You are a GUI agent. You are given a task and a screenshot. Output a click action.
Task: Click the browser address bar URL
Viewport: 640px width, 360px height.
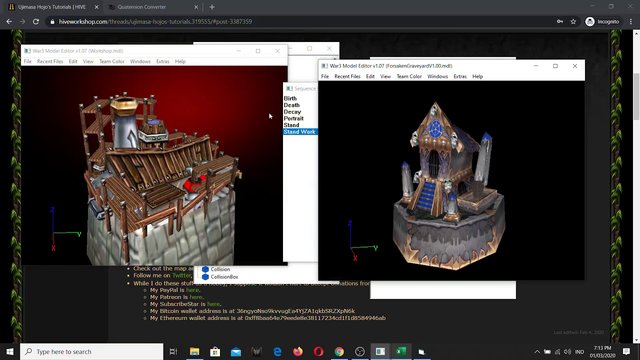(155, 22)
